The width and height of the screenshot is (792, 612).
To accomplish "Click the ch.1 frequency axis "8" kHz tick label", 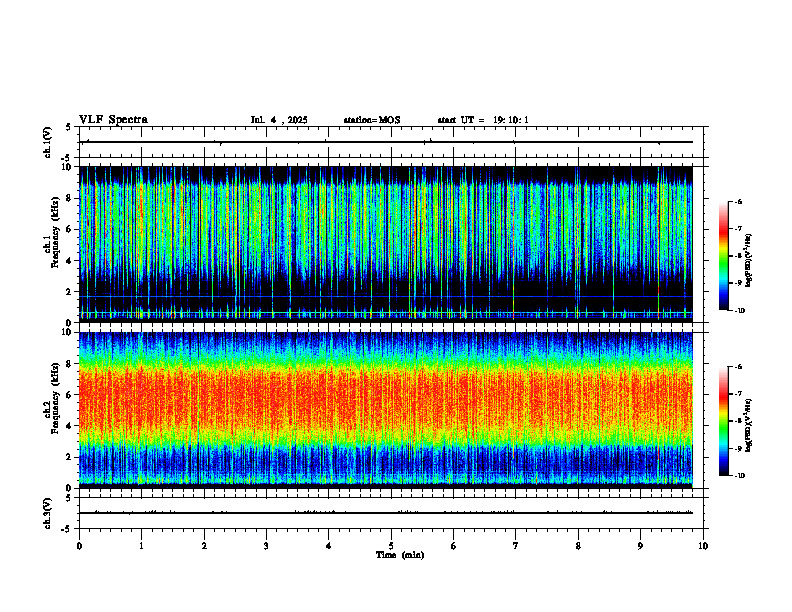I will (70, 198).
